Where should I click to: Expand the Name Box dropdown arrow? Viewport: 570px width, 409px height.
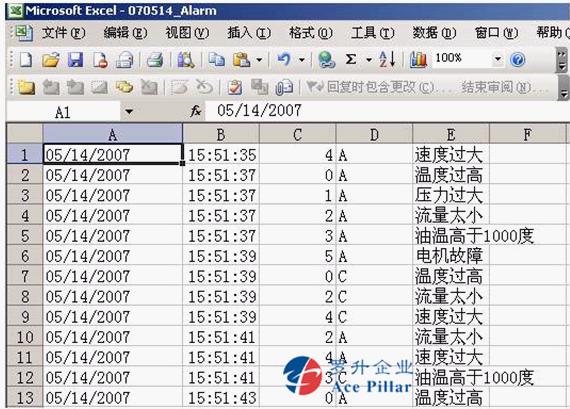click(x=129, y=111)
